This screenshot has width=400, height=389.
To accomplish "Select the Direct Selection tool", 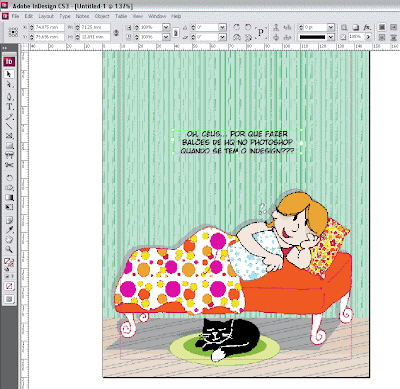I will tap(9, 85).
